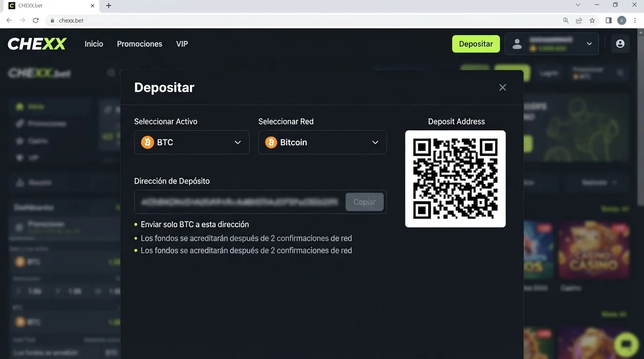Close the CHEXX.bet browser tab

(x=93, y=6)
